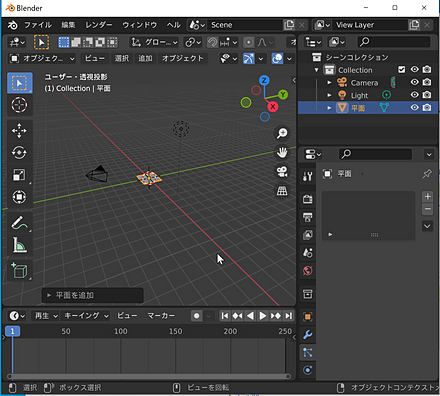Click the plus button in the properties panel
Viewport: 440px width, 396px height.
click(x=427, y=196)
